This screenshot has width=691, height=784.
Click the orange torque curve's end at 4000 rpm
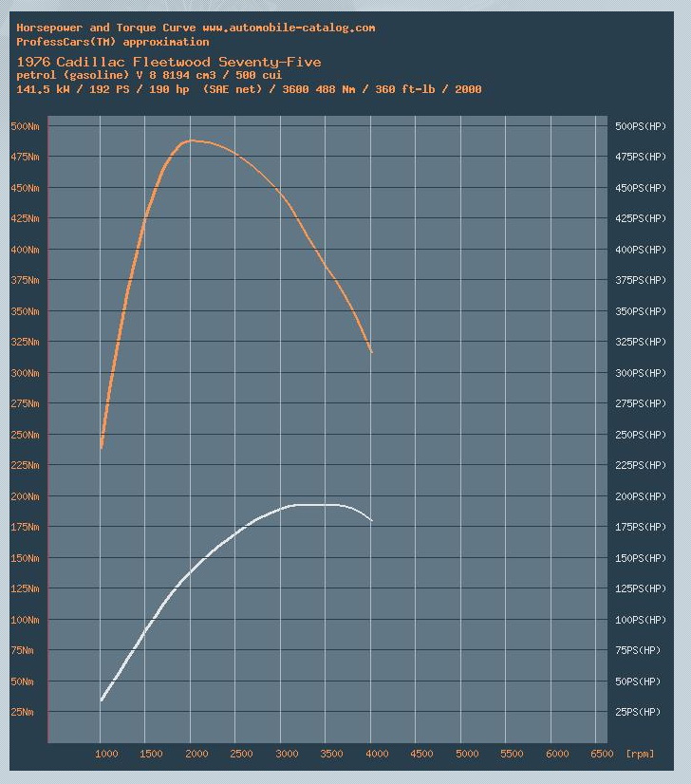click(371, 352)
